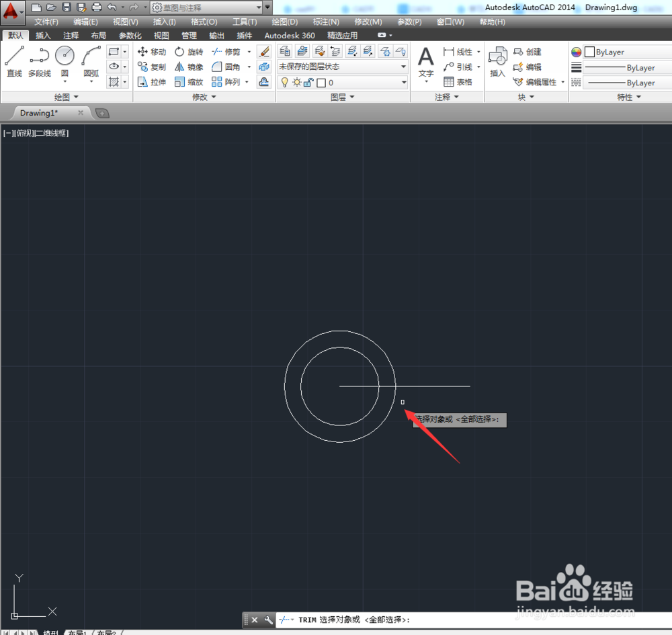Expand the 图层 panel title
The image size is (672, 635).
[x=343, y=97]
